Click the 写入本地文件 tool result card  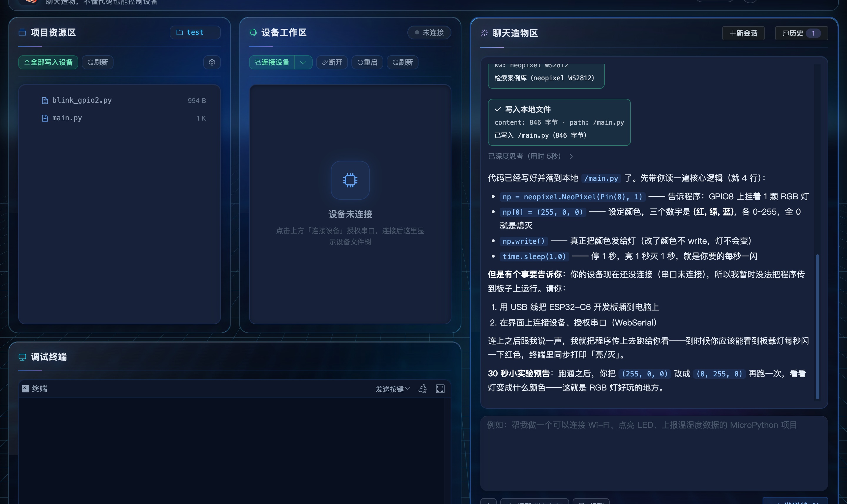(x=559, y=122)
